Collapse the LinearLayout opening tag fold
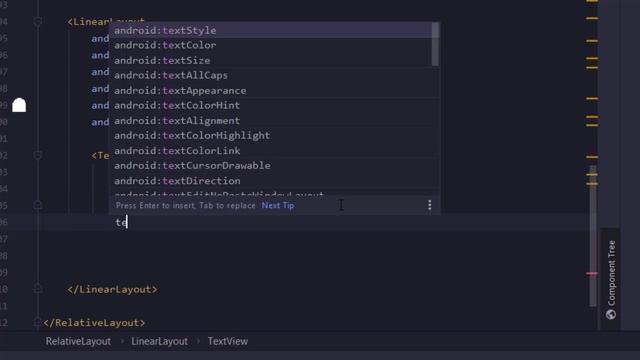Image resolution: width=640 pixels, height=360 pixels. [38, 21]
